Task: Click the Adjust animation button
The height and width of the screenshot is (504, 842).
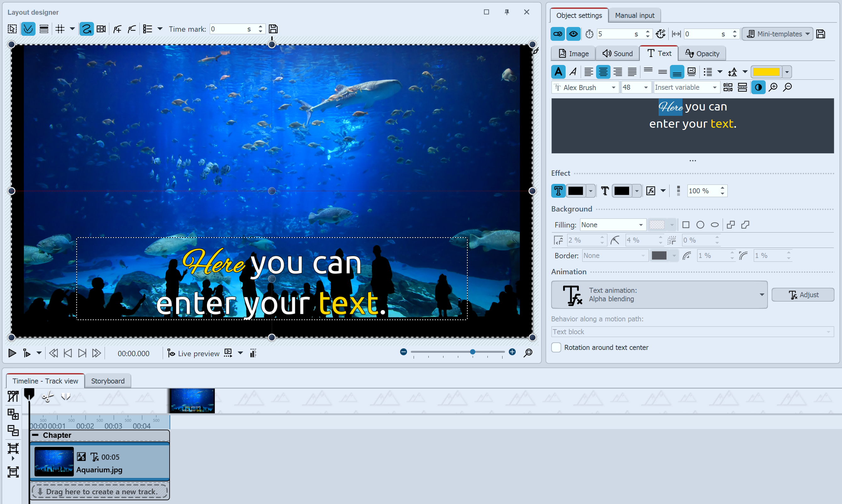Action: click(x=803, y=295)
